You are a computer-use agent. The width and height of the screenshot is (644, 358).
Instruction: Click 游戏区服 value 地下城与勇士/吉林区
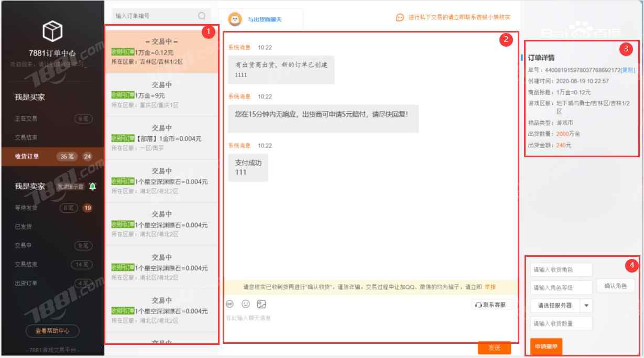tap(594, 107)
